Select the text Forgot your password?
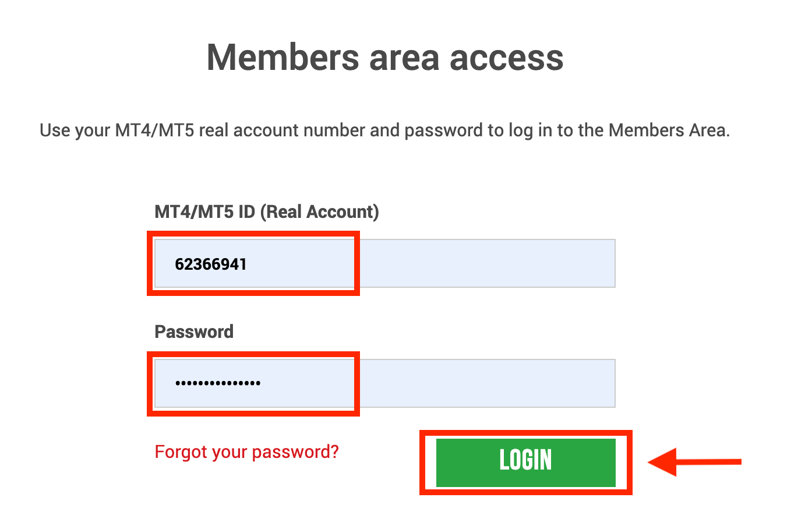 246,451
